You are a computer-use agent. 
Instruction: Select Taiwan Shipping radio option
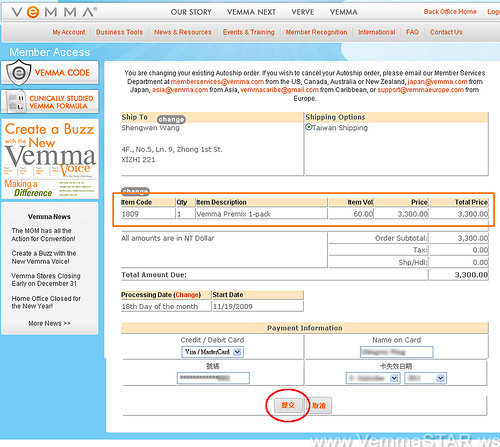[x=309, y=127]
